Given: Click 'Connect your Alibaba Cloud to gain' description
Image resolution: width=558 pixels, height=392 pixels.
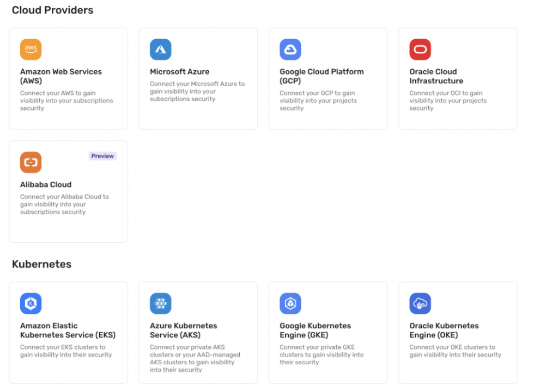Looking at the screenshot, I should point(64,204).
